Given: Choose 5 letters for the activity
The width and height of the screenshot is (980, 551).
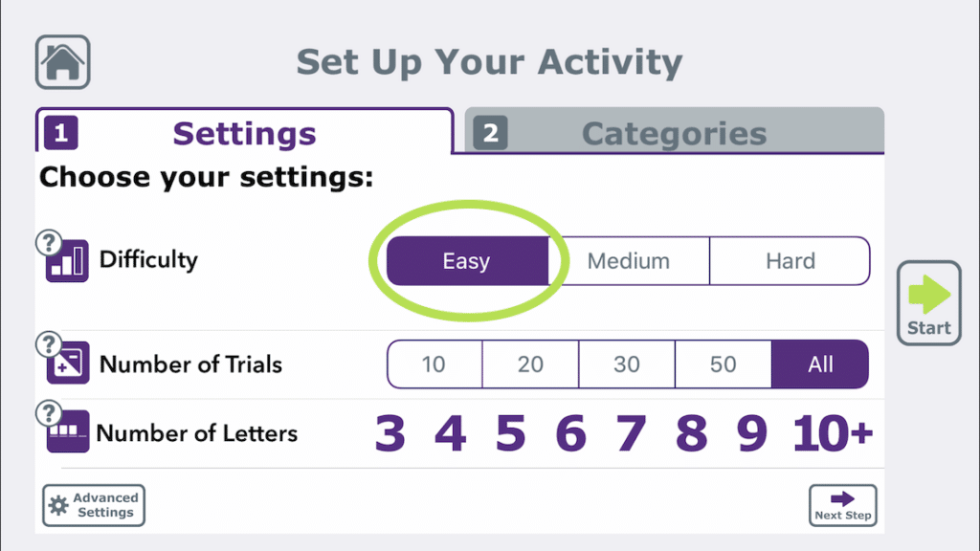Looking at the screenshot, I should [x=510, y=432].
